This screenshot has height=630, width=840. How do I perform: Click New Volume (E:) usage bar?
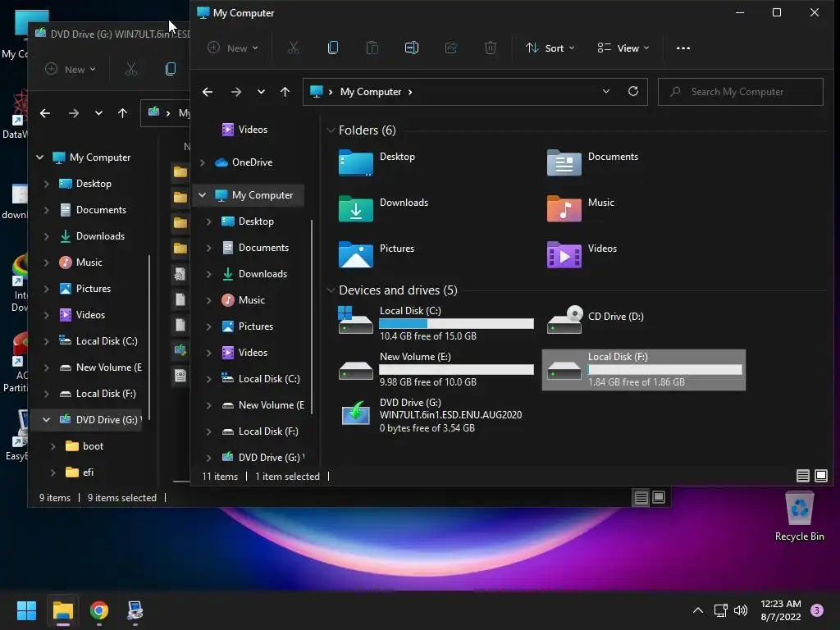(x=456, y=370)
